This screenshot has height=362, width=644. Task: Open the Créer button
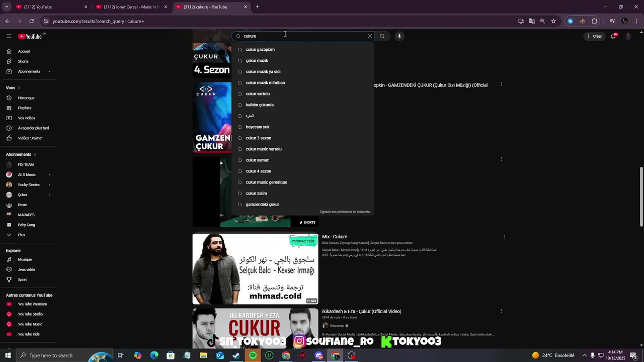coord(594,36)
